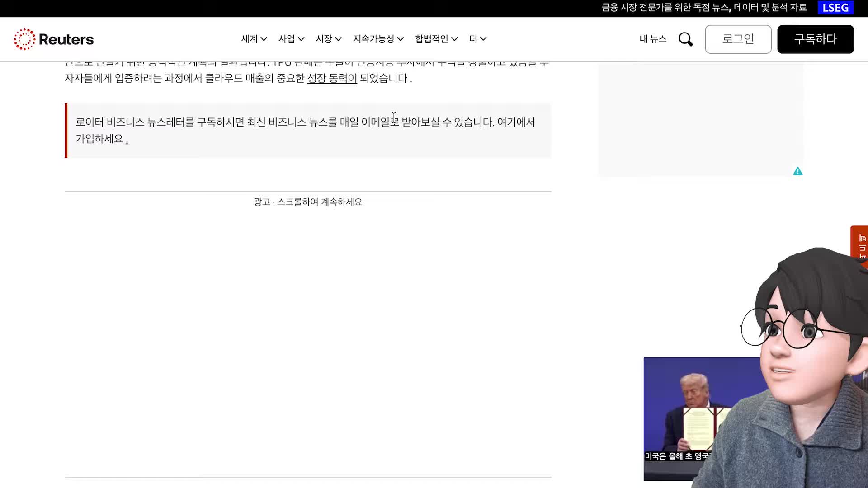
Task: Click the 로그인 login button
Action: (x=738, y=39)
